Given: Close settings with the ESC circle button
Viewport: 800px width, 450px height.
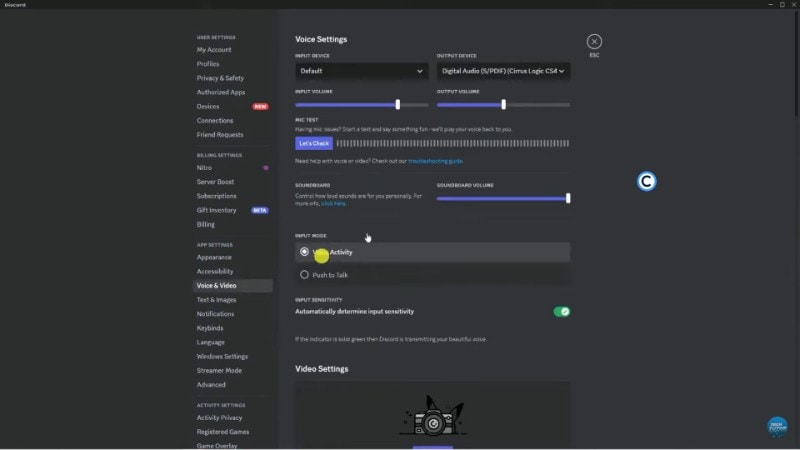Looking at the screenshot, I should point(594,41).
